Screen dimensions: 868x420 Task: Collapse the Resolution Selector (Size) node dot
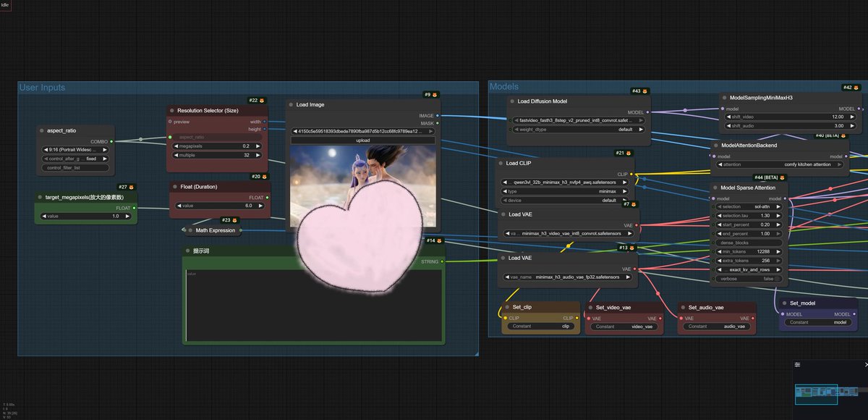click(171, 111)
